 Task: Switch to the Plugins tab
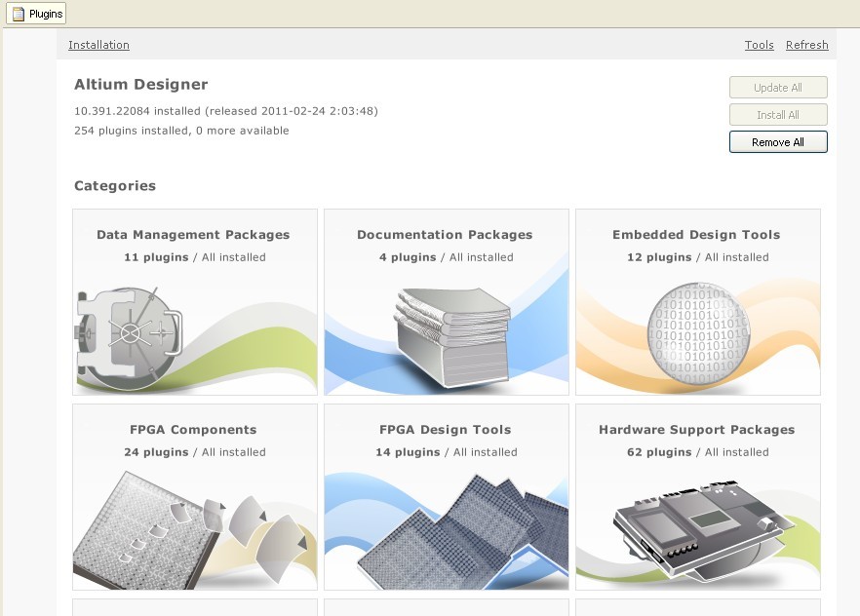36,14
